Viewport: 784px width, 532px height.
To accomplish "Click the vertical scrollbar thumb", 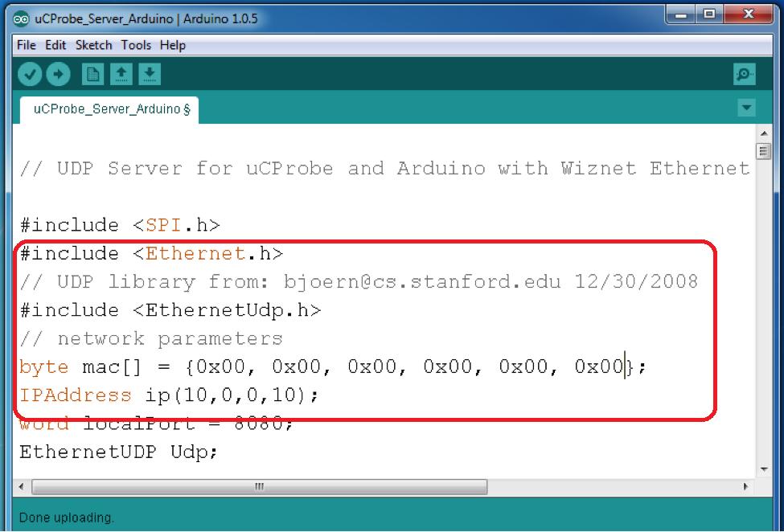I will click(x=763, y=150).
